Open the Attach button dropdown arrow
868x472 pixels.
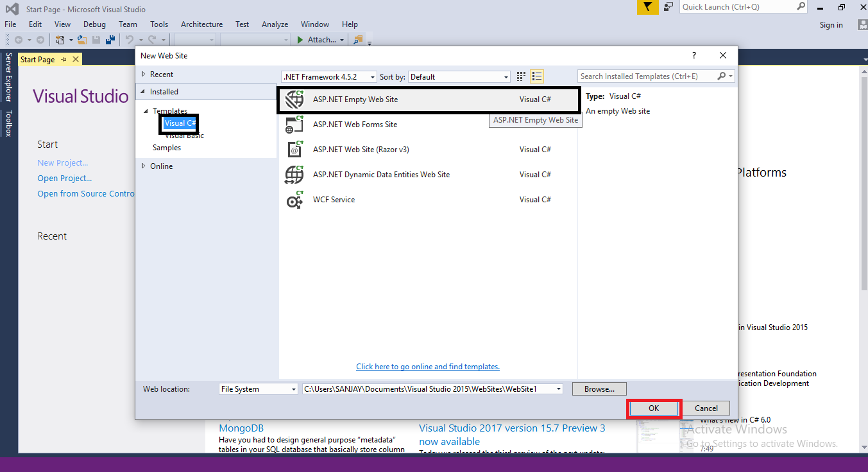pos(342,40)
